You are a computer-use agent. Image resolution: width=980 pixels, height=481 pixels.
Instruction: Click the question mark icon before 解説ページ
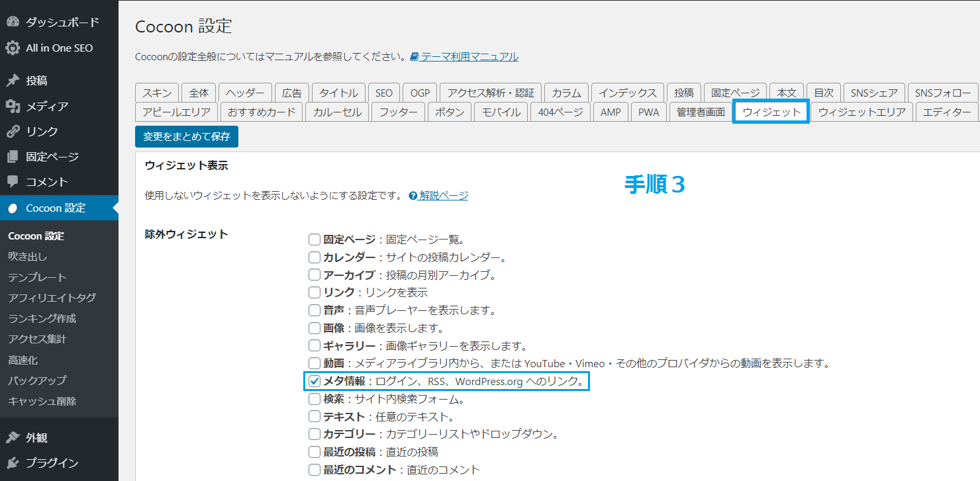[x=413, y=196]
